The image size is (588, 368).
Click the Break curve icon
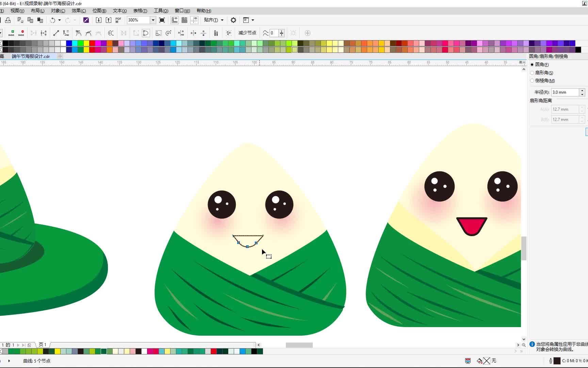(44, 33)
